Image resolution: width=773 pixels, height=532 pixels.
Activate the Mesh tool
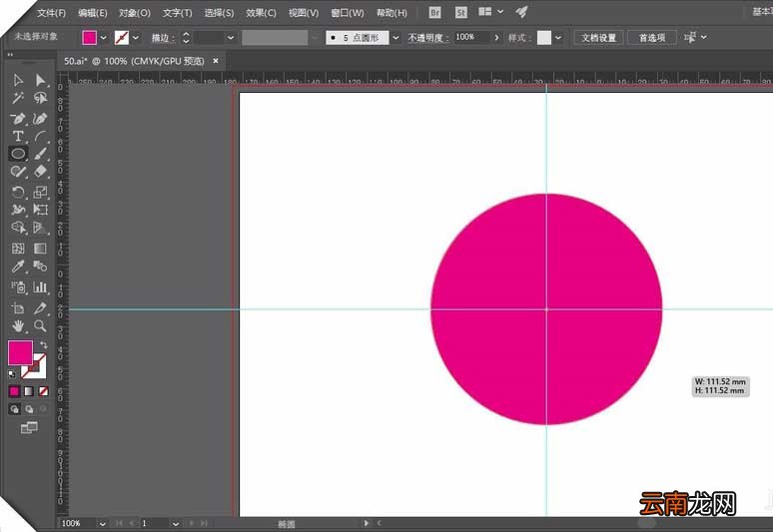(x=18, y=249)
